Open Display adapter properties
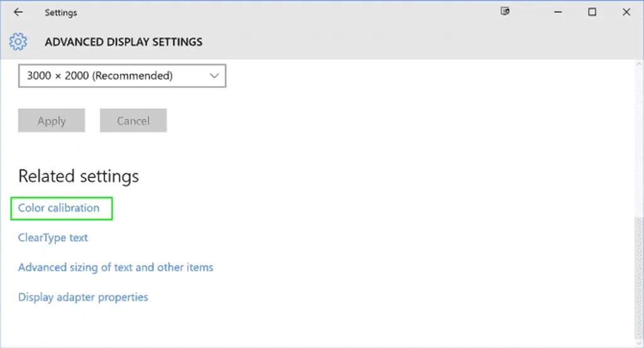 [83, 297]
